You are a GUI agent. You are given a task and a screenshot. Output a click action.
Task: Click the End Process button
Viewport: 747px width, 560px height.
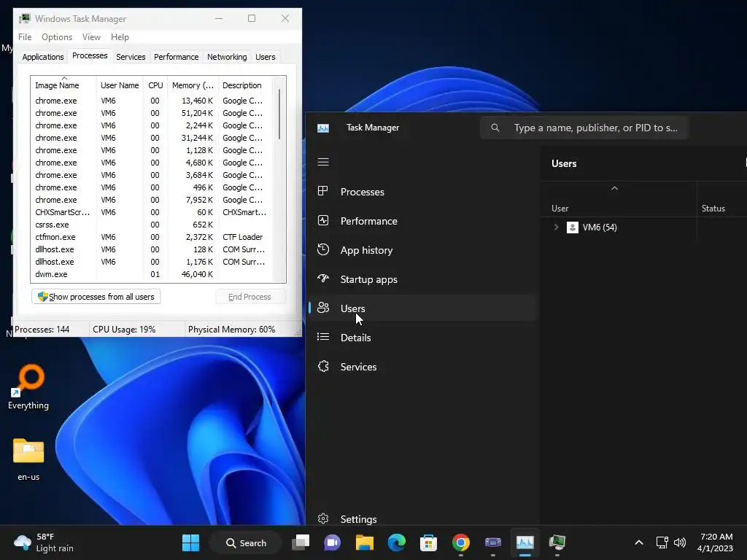pos(250,297)
